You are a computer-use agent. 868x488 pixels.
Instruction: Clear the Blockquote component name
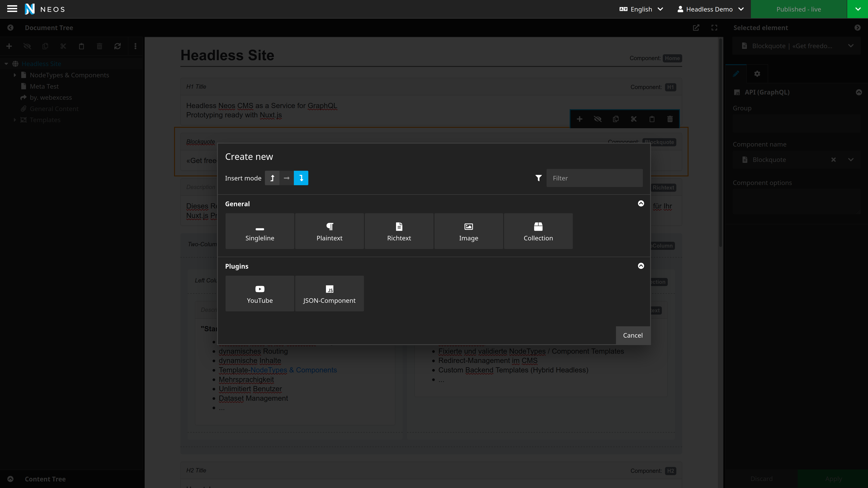point(833,160)
